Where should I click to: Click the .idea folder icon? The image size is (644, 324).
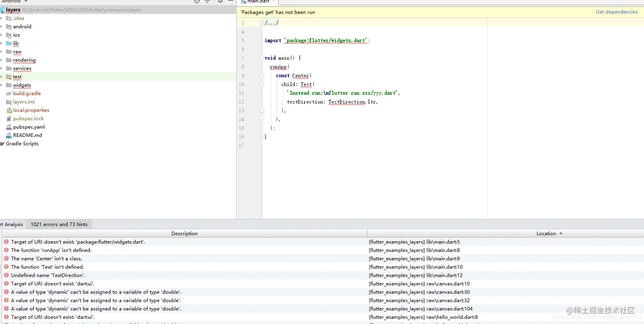(x=9, y=18)
